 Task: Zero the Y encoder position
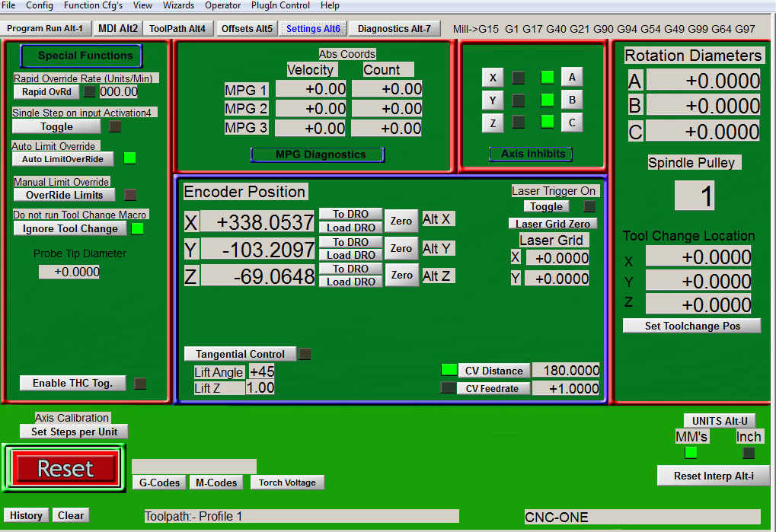pyautogui.click(x=401, y=248)
